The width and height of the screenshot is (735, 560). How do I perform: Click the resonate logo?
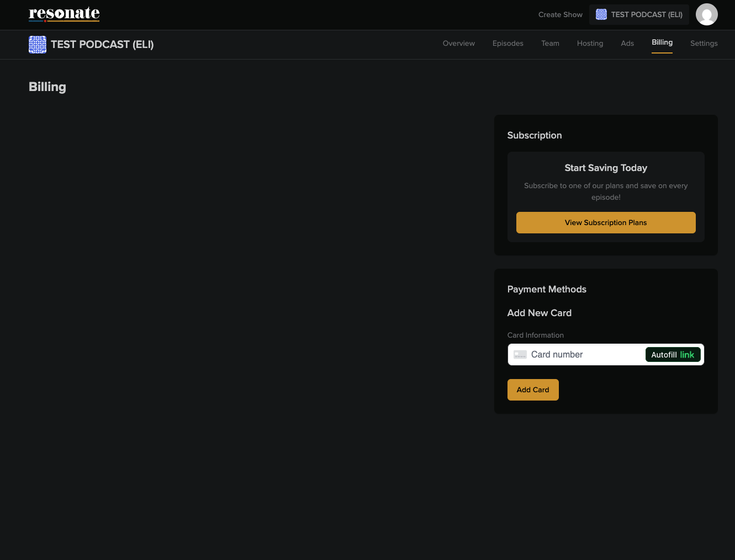pyautogui.click(x=64, y=14)
